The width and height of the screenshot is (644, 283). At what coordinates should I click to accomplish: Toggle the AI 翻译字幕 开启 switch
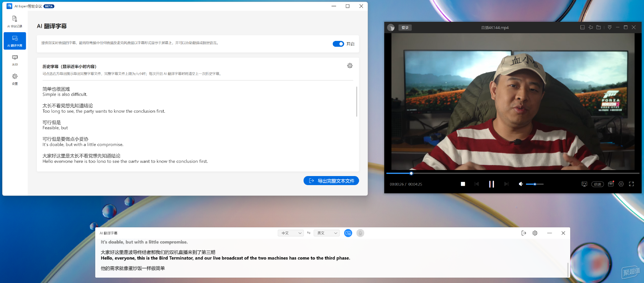click(x=338, y=44)
